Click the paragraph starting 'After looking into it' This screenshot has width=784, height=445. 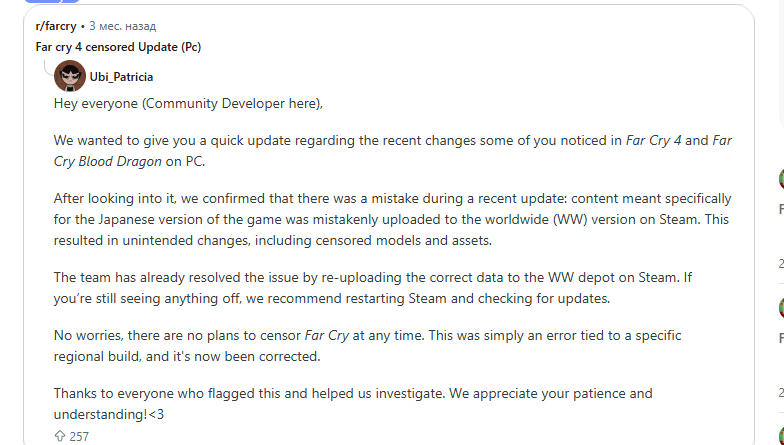point(392,220)
